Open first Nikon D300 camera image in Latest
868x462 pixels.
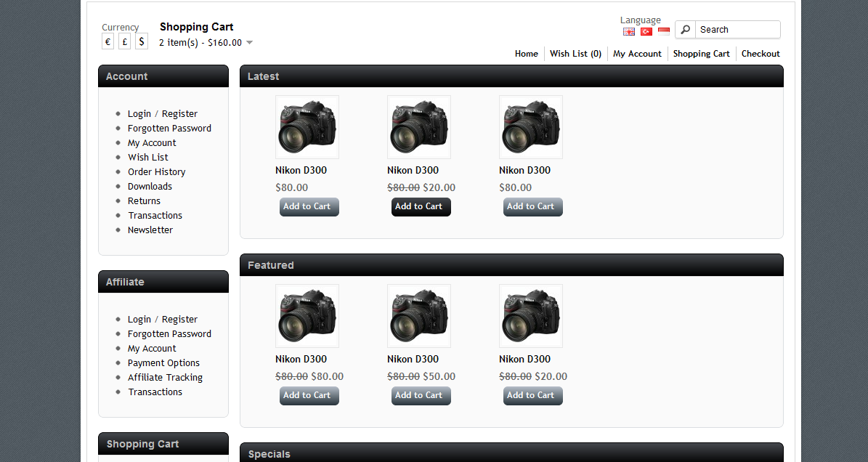pos(307,127)
